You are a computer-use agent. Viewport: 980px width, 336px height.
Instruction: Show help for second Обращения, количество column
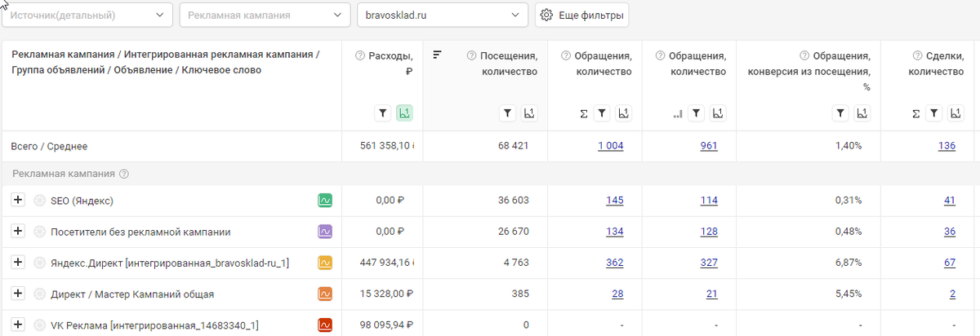[x=660, y=56]
